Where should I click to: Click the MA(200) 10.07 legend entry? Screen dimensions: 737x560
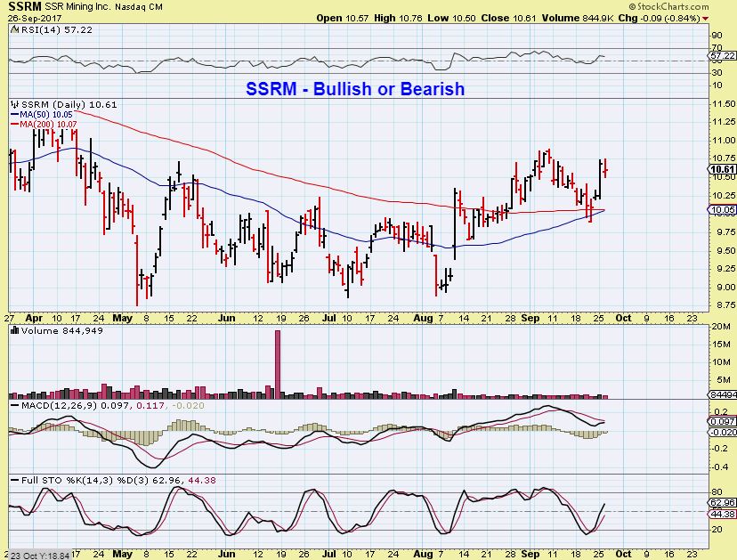[x=44, y=124]
